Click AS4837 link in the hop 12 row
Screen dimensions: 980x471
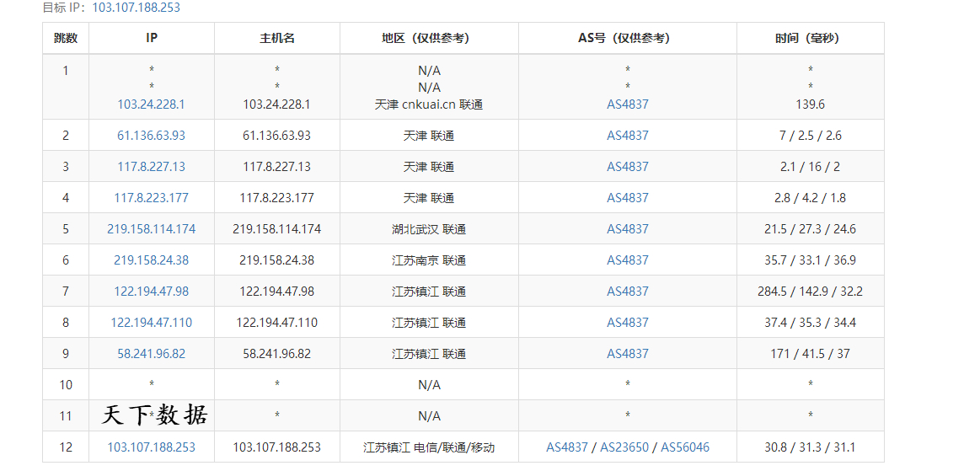(x=567, y=447)
